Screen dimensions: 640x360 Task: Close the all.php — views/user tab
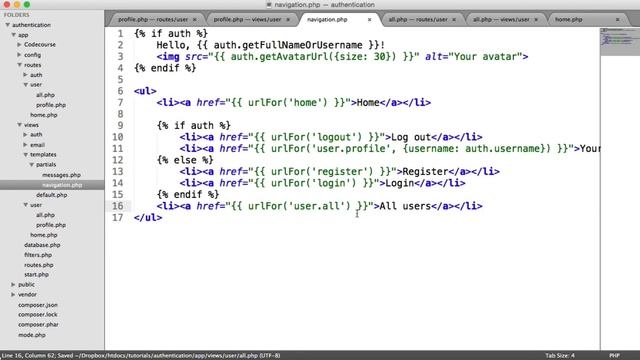(536, 20)
